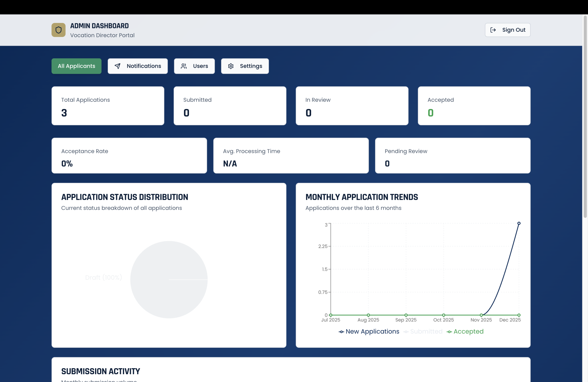Click the gold shield logo icon
Viewport: 588px width, 382px height.
click(x=58, y=30)
